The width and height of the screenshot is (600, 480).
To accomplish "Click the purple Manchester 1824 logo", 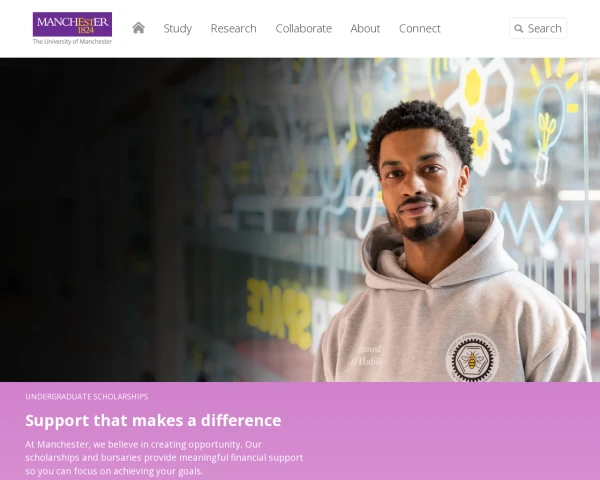I will pyautogui.click(x=72, y=24).
